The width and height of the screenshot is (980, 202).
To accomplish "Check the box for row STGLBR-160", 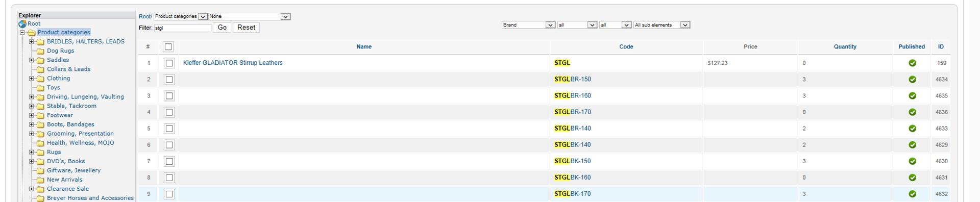I will pyautogui.click(x=169, y=96).
